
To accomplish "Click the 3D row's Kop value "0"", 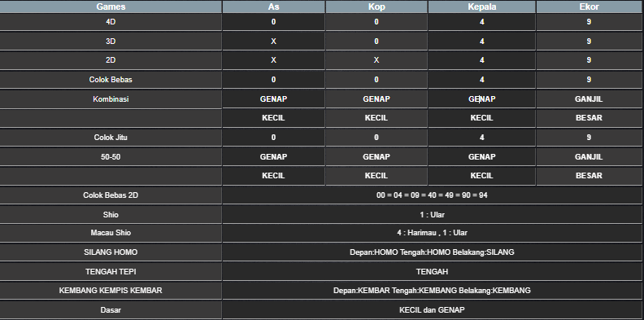I will 376,42.
